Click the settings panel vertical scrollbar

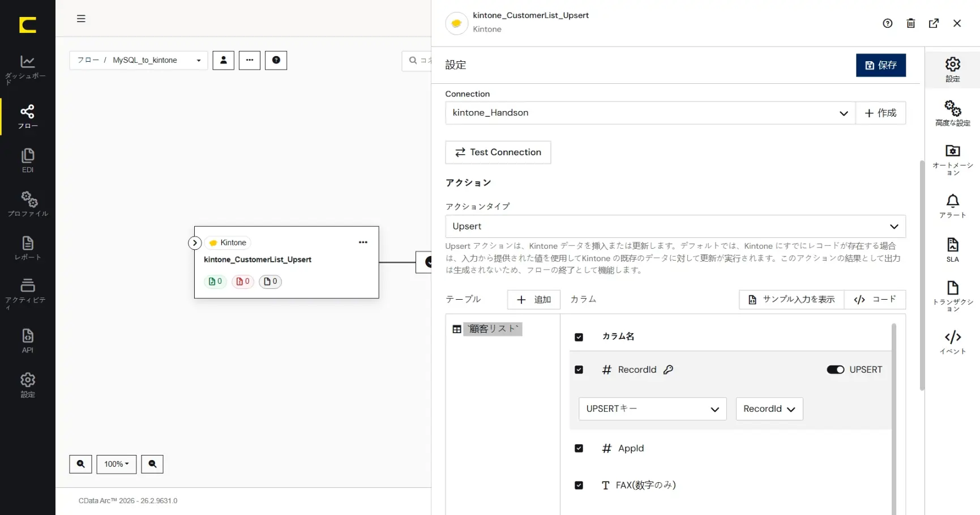click(922, 275)
